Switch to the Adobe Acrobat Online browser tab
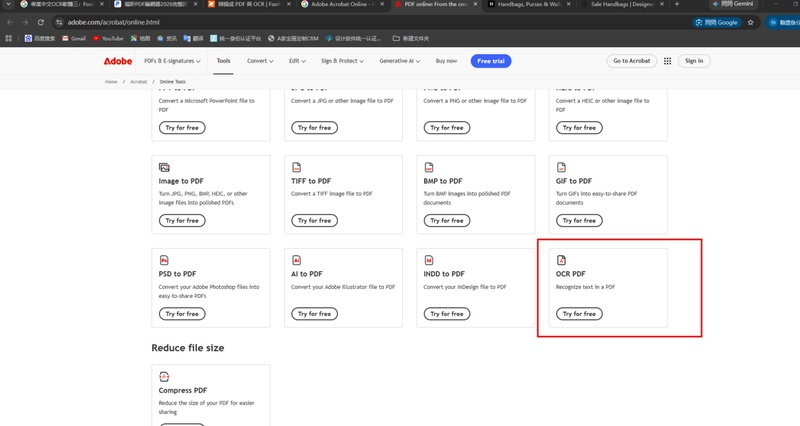The image size is (800, 426). (342, 4)
